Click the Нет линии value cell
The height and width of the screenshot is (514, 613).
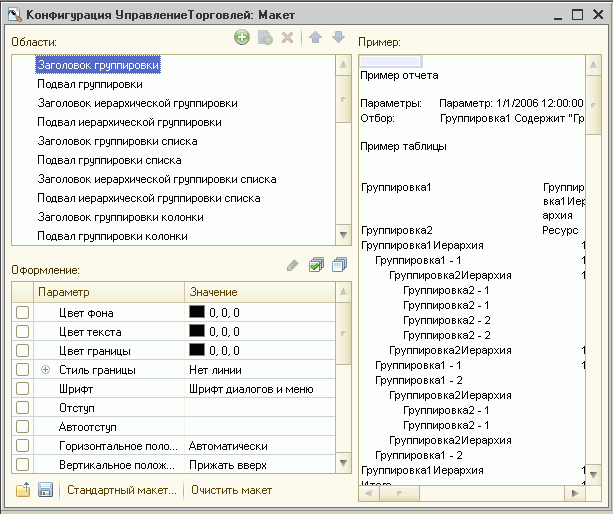(x=260, y=370)
